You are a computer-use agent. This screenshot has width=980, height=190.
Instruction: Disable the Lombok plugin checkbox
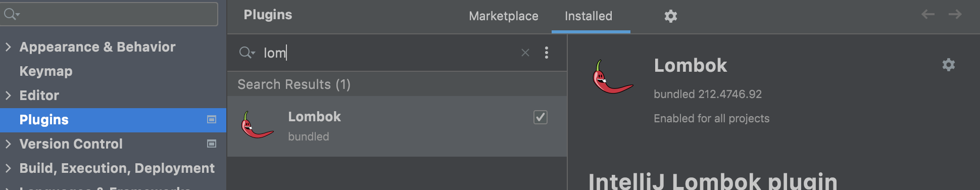(x=541, y=117)
